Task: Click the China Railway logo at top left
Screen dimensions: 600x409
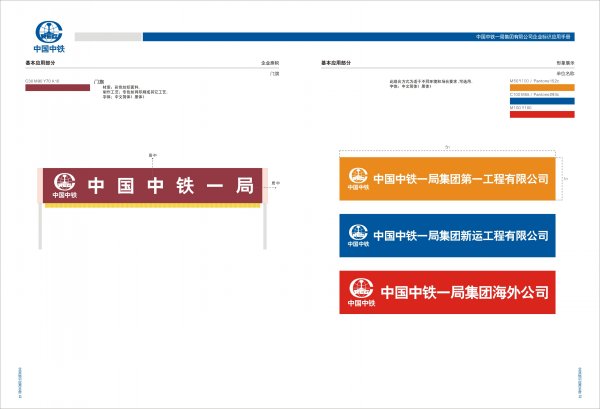Action: [x=47, y=35]
